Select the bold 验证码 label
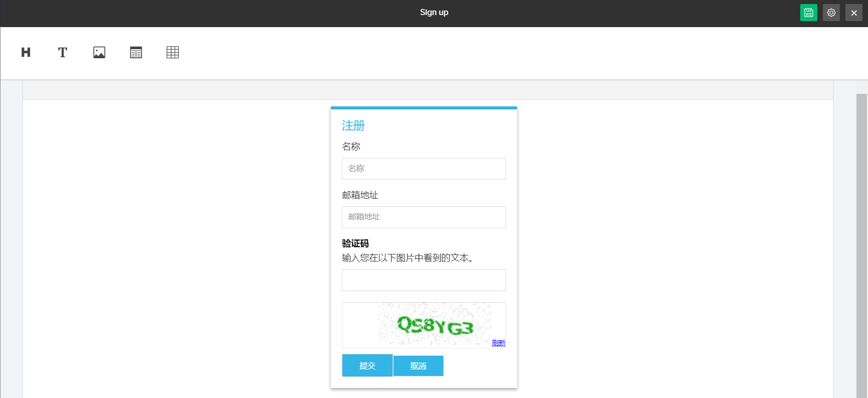 (355, 243)
